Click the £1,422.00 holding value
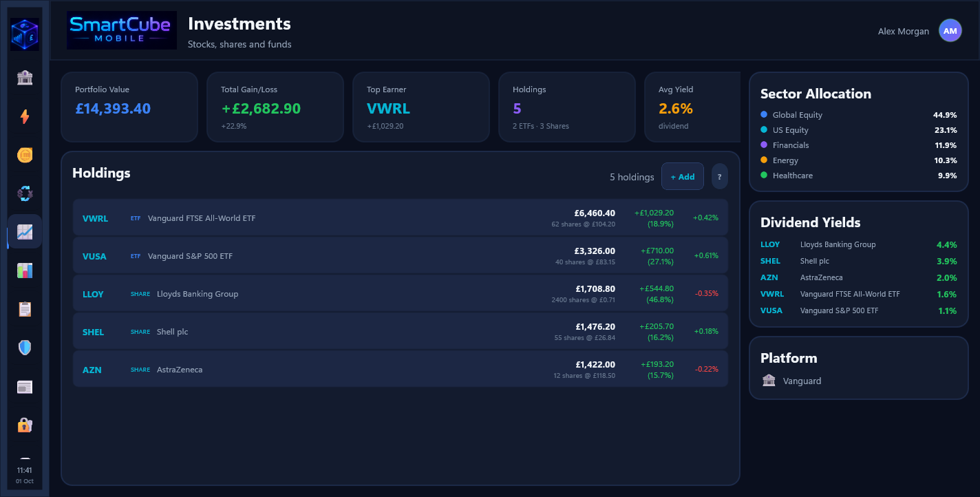 (595, 365)
